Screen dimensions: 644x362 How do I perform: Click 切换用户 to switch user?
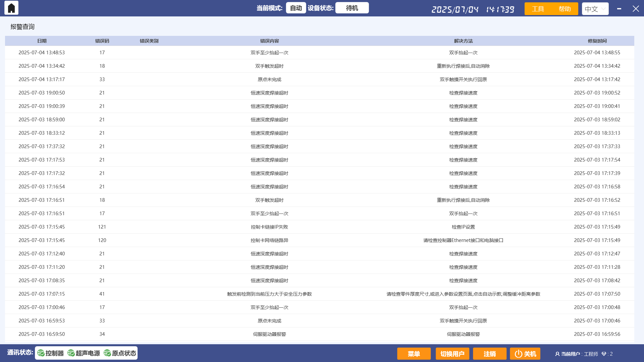pyautogui.click(x=452, y=354)
